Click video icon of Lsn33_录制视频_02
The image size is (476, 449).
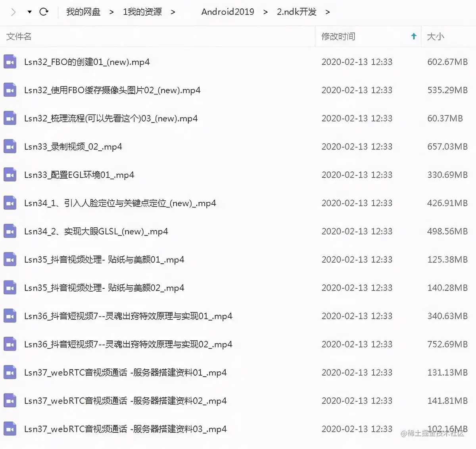coord(10,146)
